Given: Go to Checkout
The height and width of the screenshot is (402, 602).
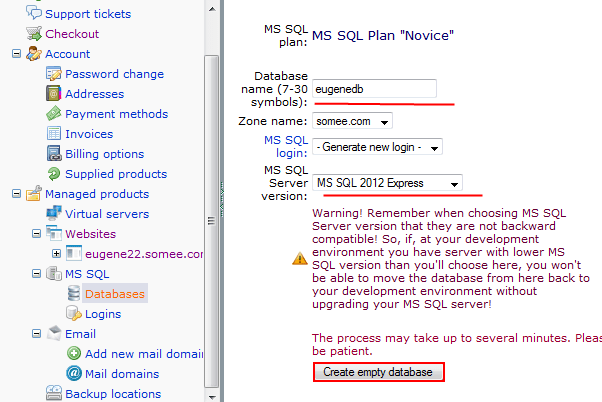Looking at the screenshot, I should 72,34.
